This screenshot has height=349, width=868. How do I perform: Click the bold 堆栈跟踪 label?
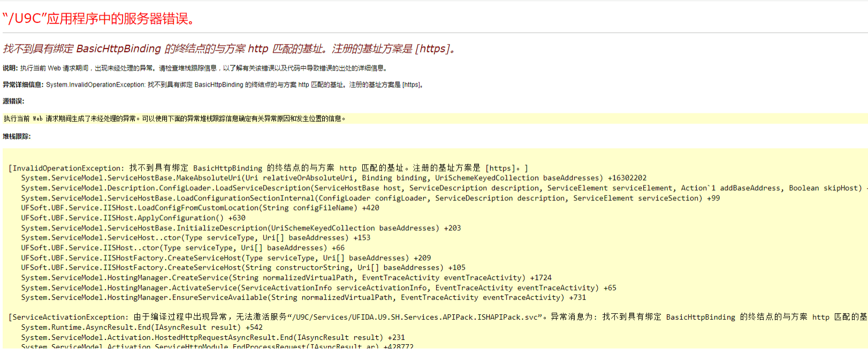[17, 137]
